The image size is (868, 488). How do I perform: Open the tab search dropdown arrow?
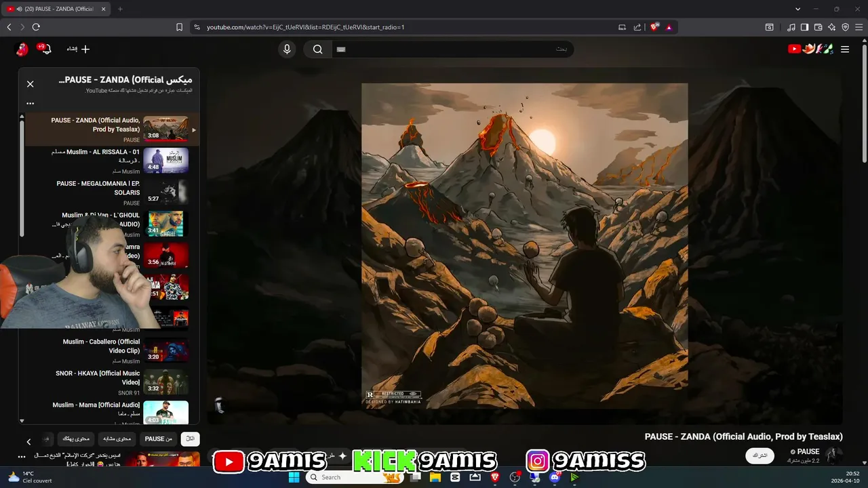[x=798, y=9]
